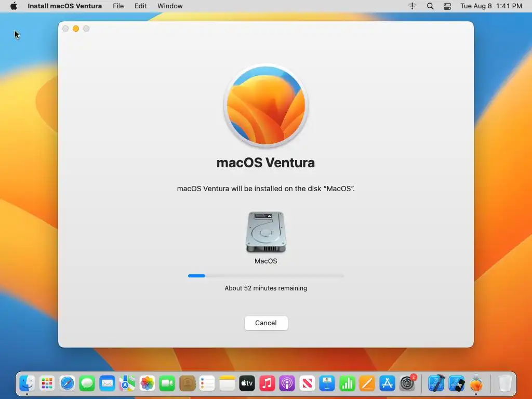Open Control Center in menu bar

point(447,6)
